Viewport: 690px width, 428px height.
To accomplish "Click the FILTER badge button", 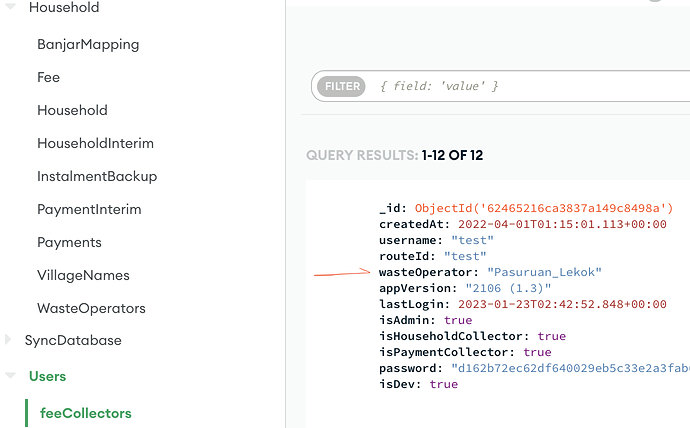I will pos(342,87).
